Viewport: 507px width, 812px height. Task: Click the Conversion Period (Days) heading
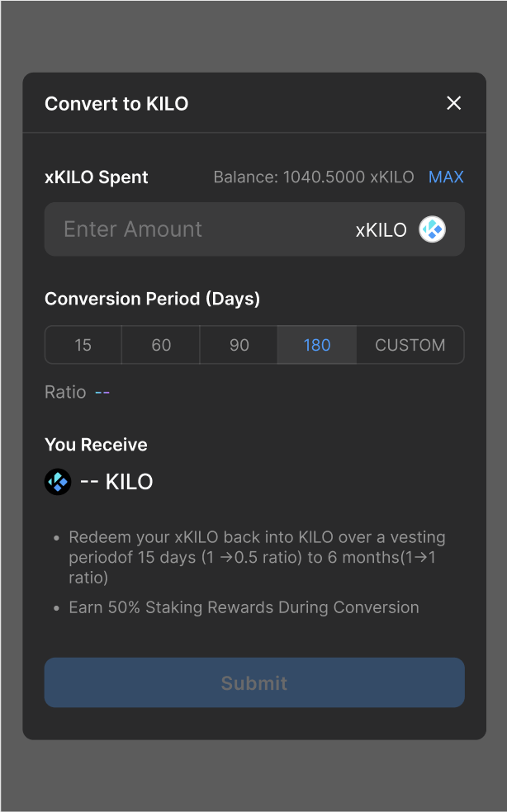tap(152, 299)
